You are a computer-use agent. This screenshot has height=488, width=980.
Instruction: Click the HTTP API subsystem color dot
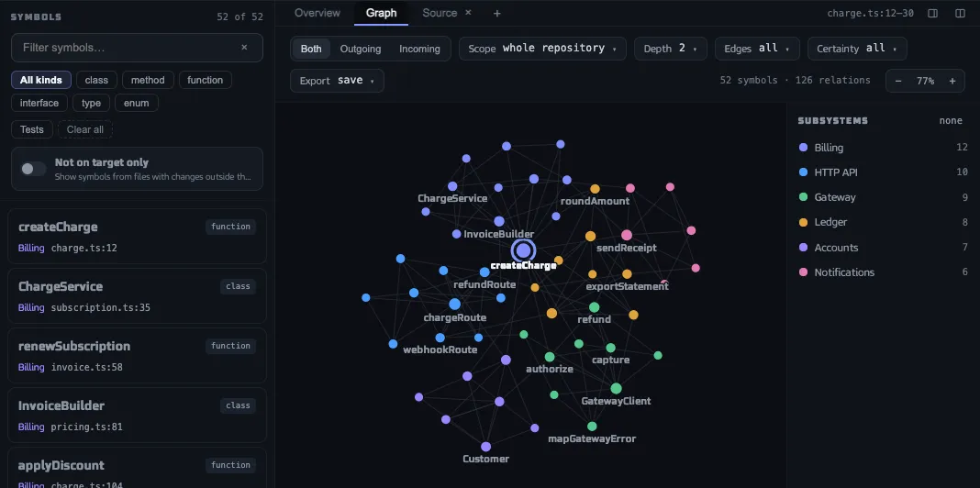[803, 172]
